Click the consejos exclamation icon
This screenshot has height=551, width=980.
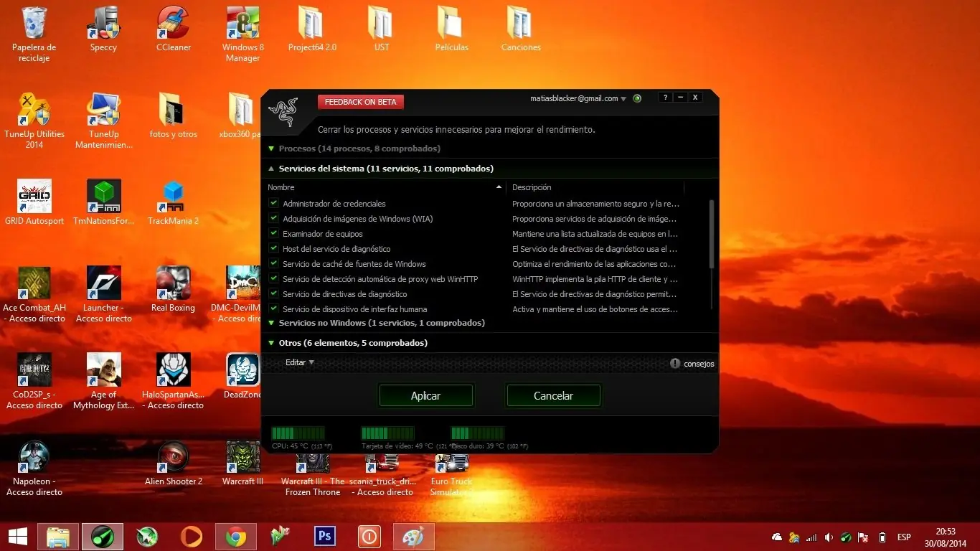click(x=674, y=364)
